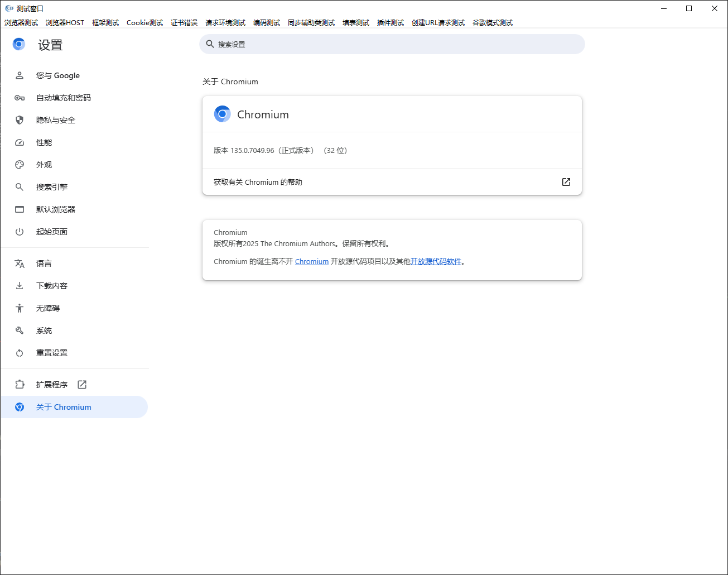Click the open-in-new icon on the help row
The height and width of the screenshot is (575, 728).
point(566,182)
